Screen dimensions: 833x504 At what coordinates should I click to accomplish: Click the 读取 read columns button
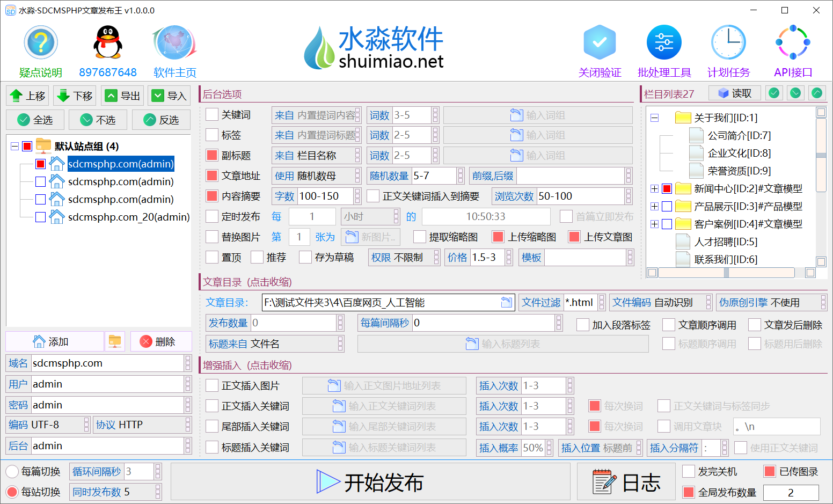click(735, 93)
